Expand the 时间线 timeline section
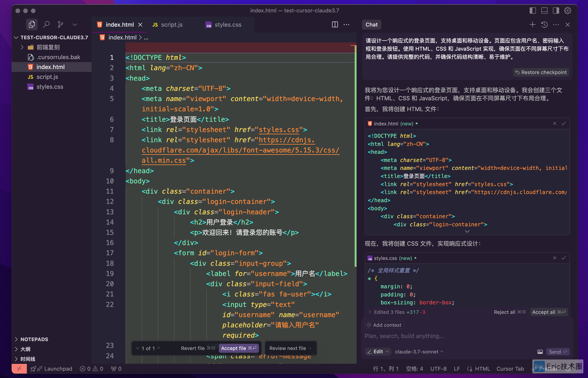This screenshot has width=588, height=378. click(52, 359)
